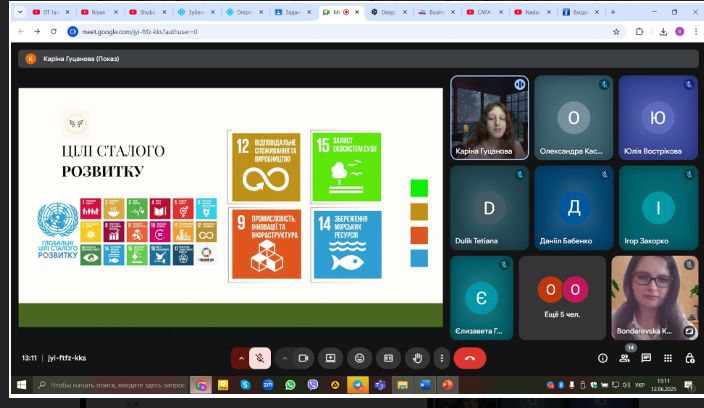Raise hand in the meeting
This screenshot has height=408, width=704.
[417, 358]
